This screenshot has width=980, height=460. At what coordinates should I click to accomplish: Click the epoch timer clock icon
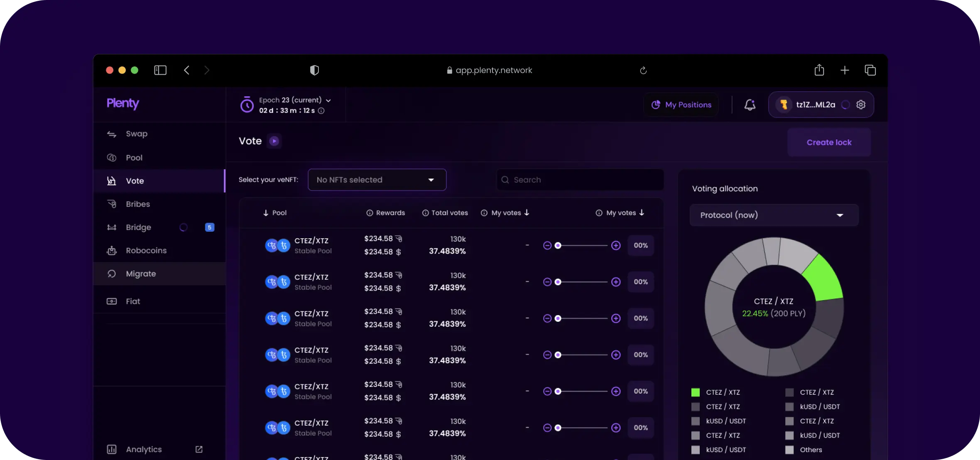tap(247, 105)
